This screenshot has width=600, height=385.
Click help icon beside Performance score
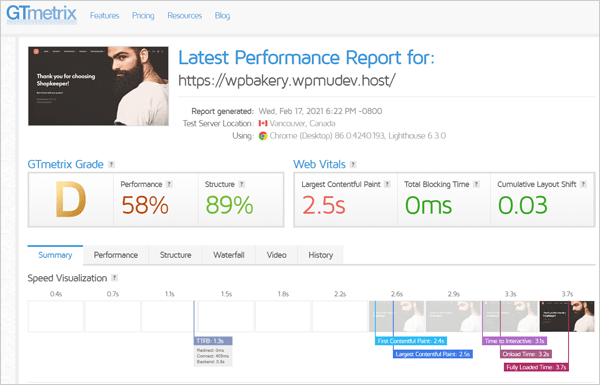[169, 184]
